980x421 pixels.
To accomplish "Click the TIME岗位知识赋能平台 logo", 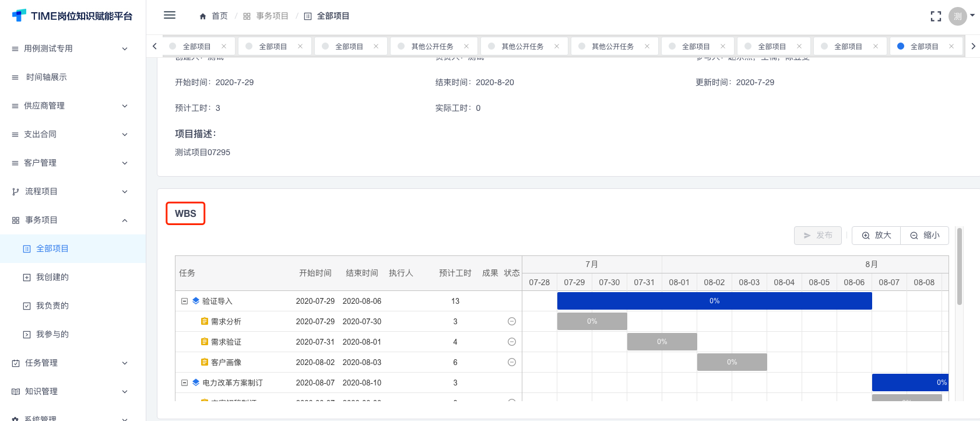I will pos(72,16).
